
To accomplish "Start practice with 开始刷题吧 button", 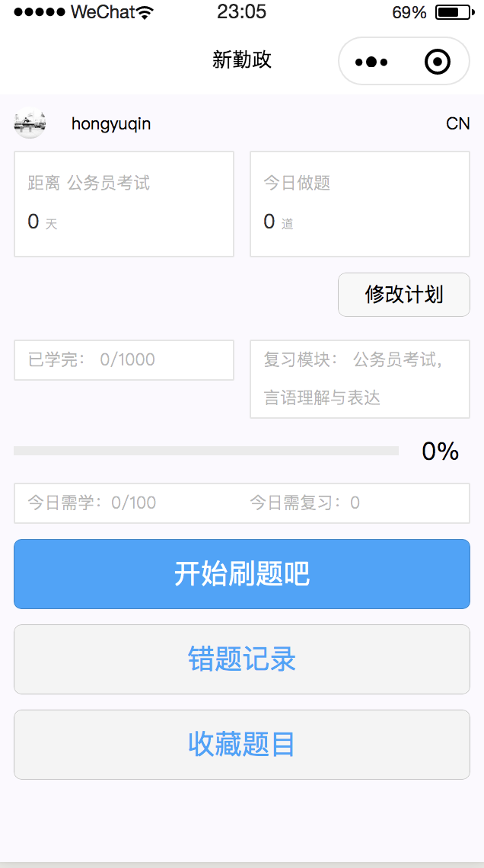I will pos(242,574).
